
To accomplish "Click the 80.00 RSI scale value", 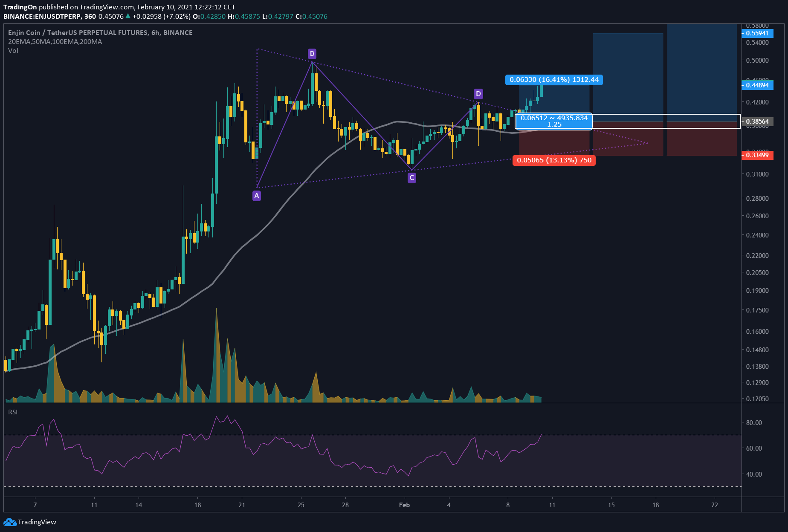I will tap(754, 423).
